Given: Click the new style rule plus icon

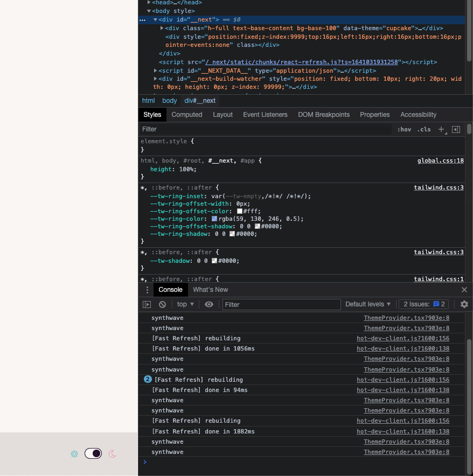Looking at the screenshot, I should coord(442,129).
